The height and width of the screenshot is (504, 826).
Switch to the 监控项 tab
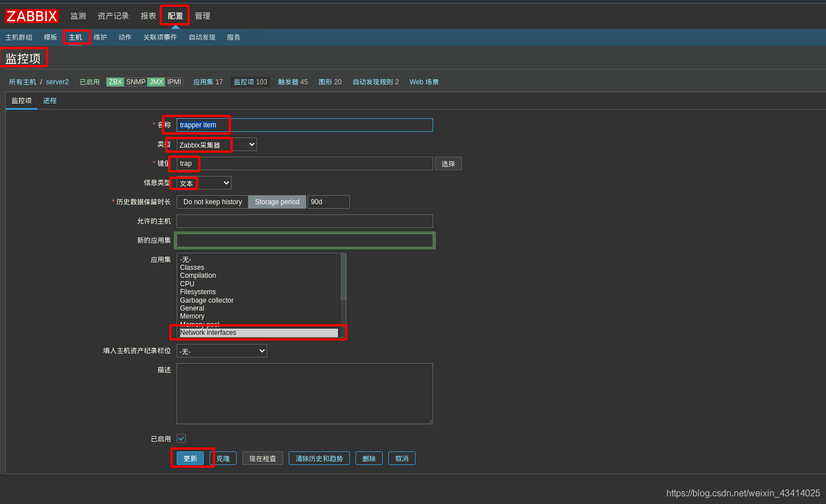pos(22,101)
